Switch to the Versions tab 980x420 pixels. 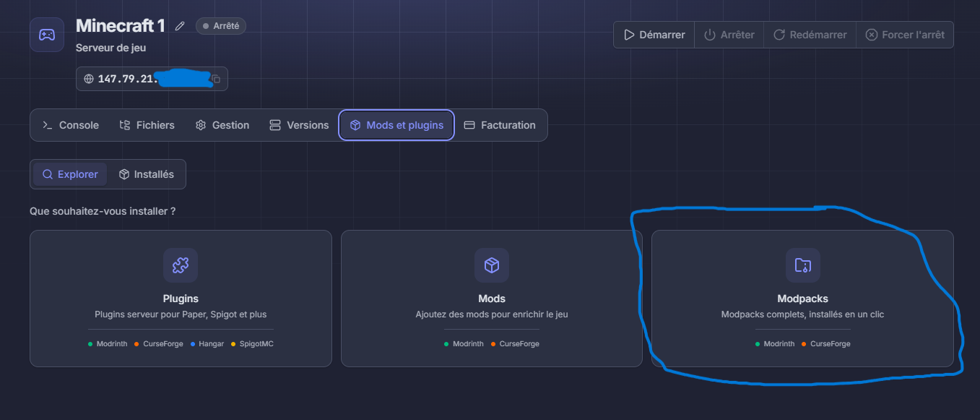(x=299, y=125)
